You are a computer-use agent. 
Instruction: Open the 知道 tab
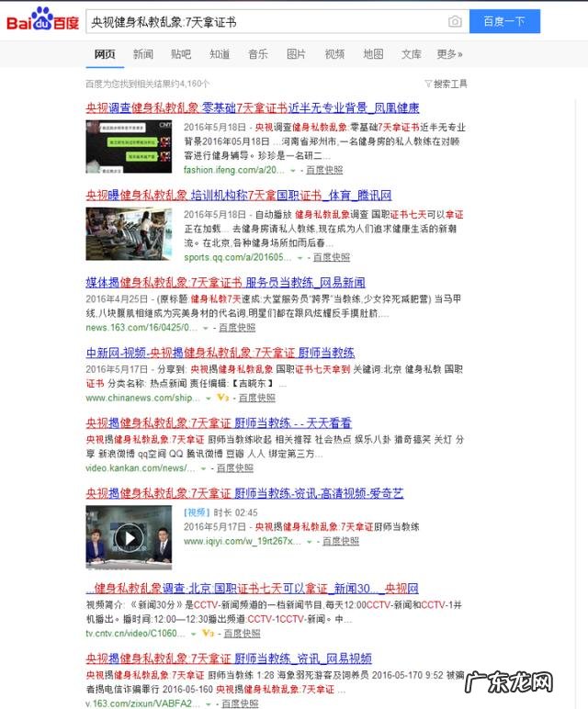coord(220,54)
